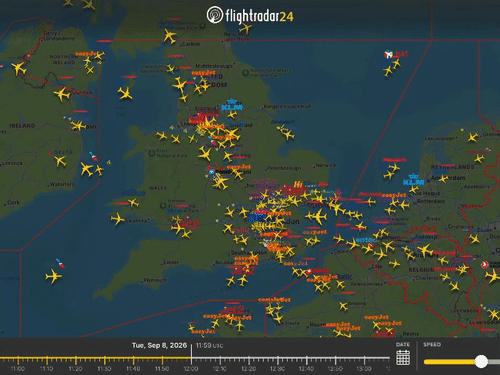This screenshot has height=375, width=500.
Task: Jump to 11:00 on the timeline
Action: pyautogui.click(x=18, y=369)
